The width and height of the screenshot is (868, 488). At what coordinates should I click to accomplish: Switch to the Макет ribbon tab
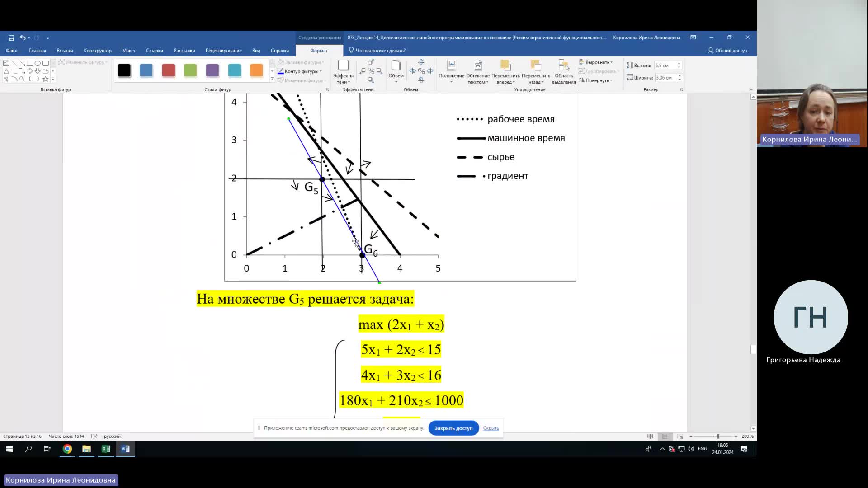coord(129,51)
